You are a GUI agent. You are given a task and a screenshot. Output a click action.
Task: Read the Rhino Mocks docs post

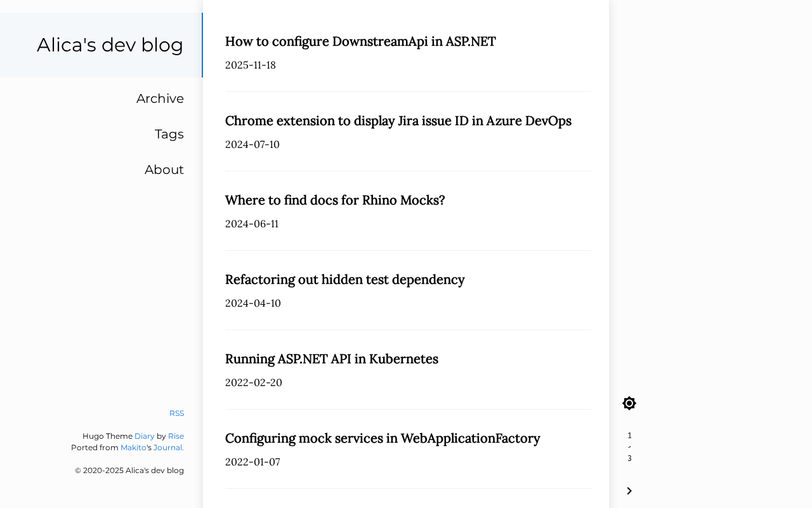tap(335, 200)
